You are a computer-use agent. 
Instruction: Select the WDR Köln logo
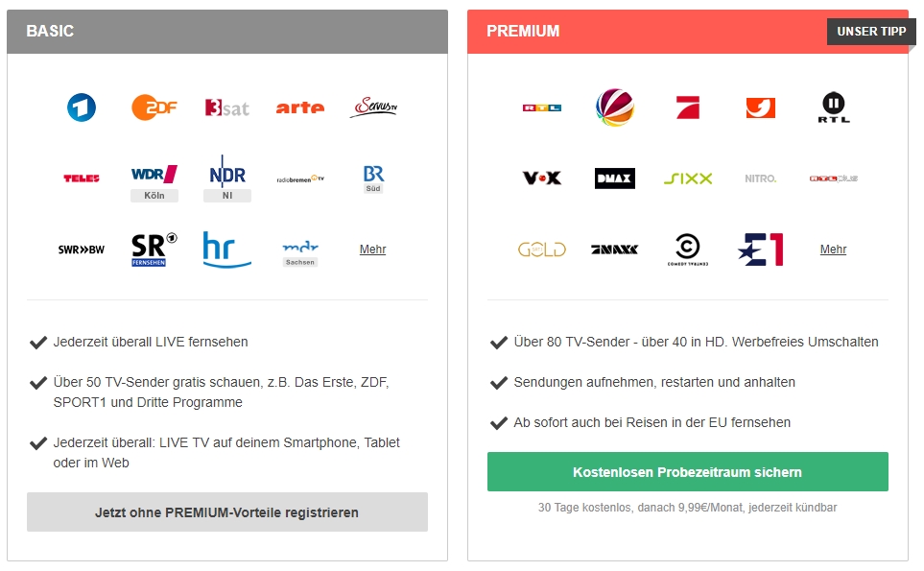coord(154,183)
